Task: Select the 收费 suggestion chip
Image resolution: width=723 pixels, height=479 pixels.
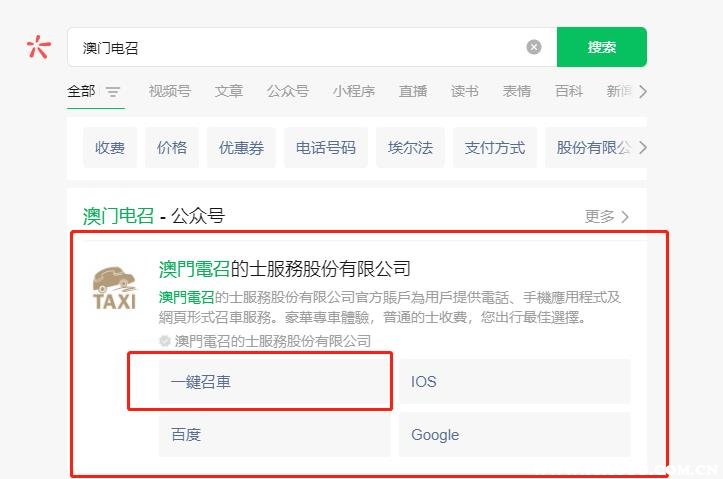Action: pyautogui.click(x=110, y=148)
